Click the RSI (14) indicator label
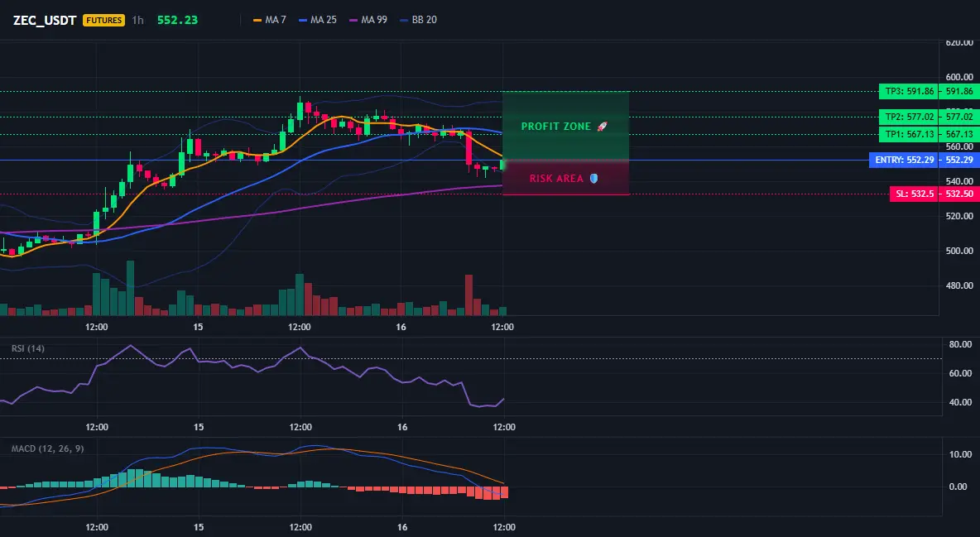980x537 pixels. 28,348
